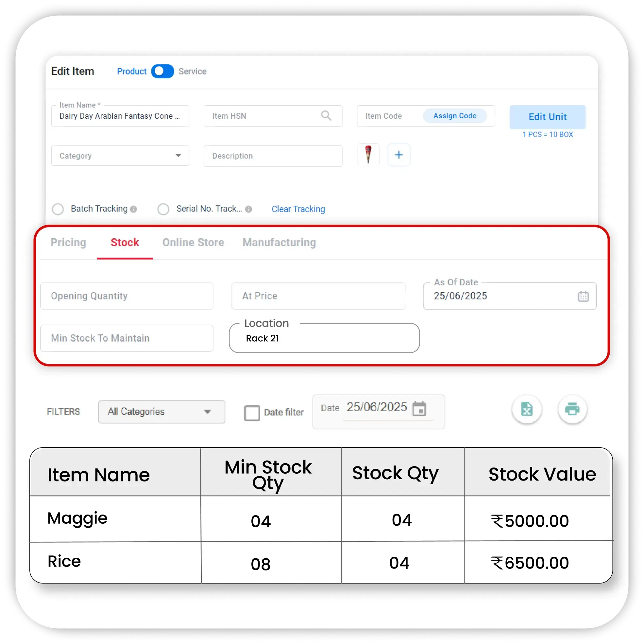Image resolution: width=644 pixels, height=644 pixels.
Task: Select the Batch Tracking radio button
Action: pos(58,209)
